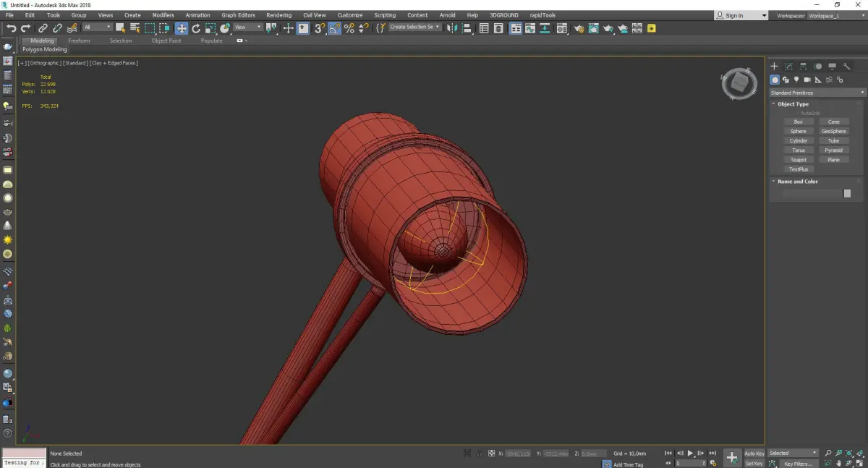The width and height of the screenshot is (868, 468).
Task: Click the object color swatch
Action: coord(847,193)
